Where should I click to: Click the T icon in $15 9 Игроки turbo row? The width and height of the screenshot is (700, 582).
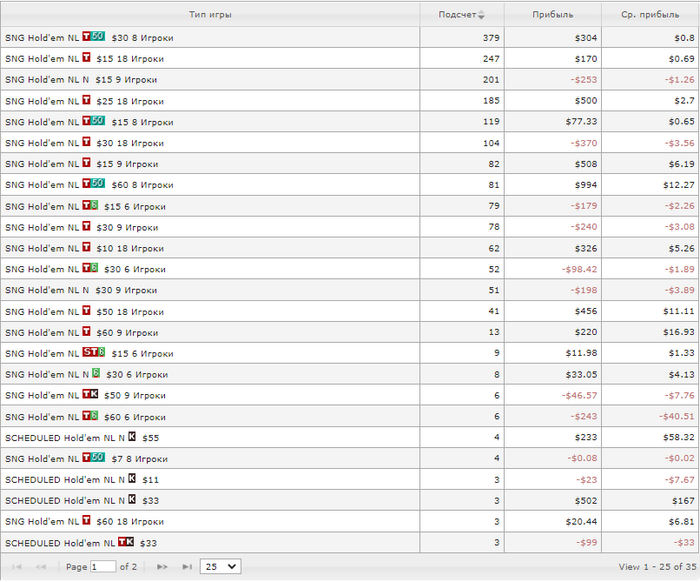pos(86,162)
